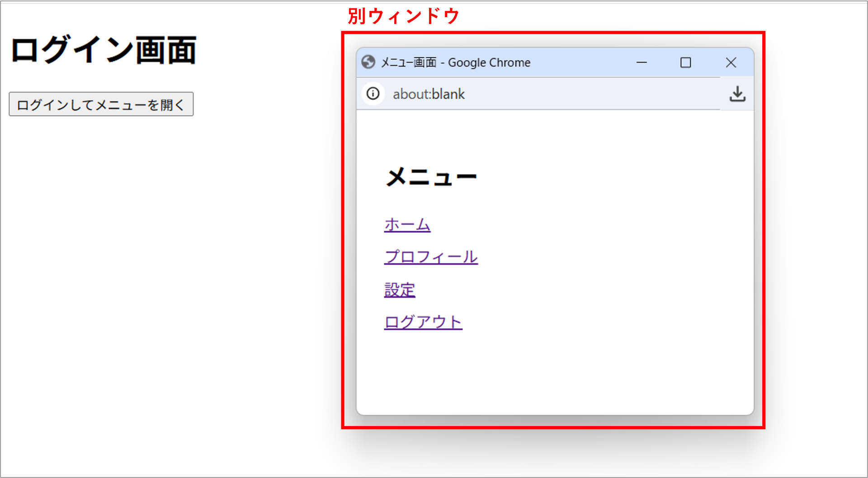Click empty title bar space left of minimize
Image resolution: width=868 pixels, height=478 pixels.
(583, 62)
